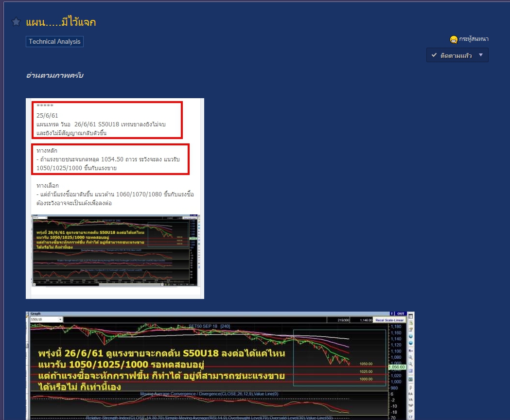The width and height of the screenshot is (510, 420).
Task: Open the white trading plan image
Action: tap(115, 198)
